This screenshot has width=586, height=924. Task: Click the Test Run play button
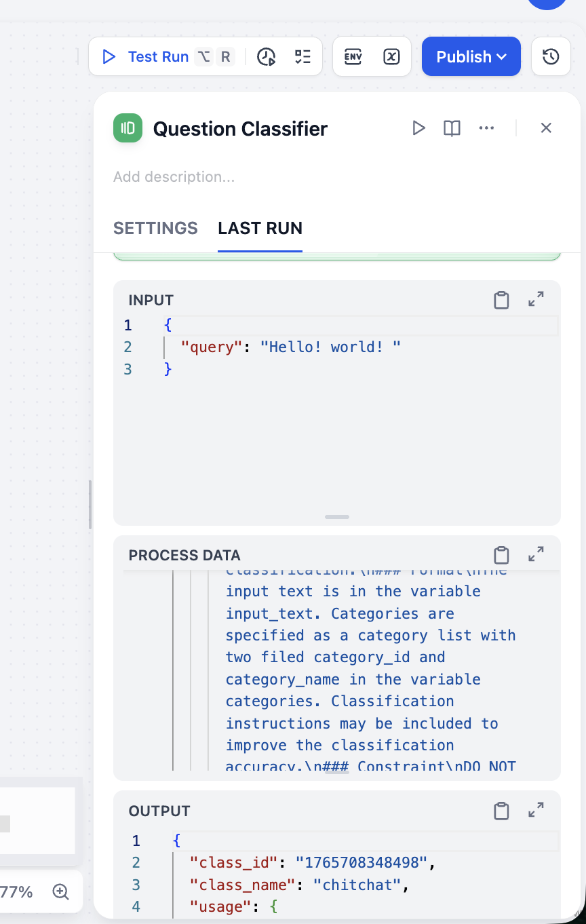coord(145,56)
